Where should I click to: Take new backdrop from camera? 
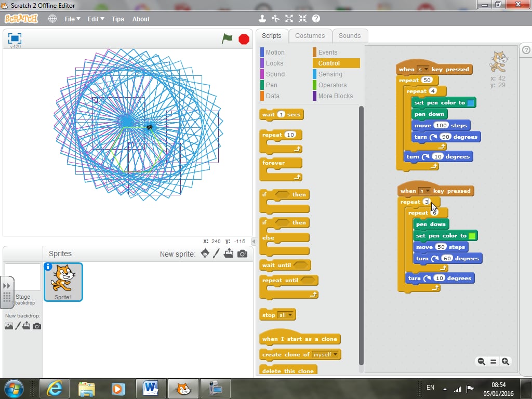tap(37, 326)
